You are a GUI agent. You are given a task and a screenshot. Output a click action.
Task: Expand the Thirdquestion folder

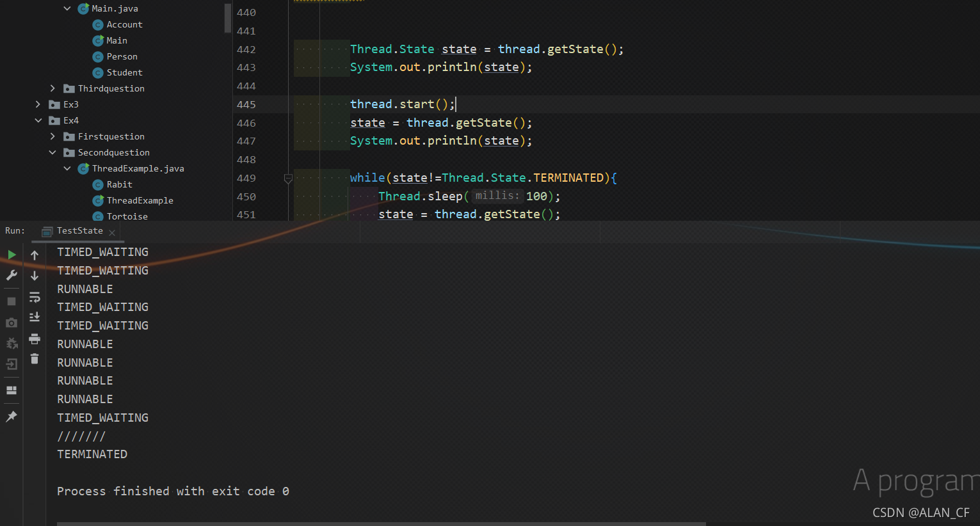click(52, 88)
